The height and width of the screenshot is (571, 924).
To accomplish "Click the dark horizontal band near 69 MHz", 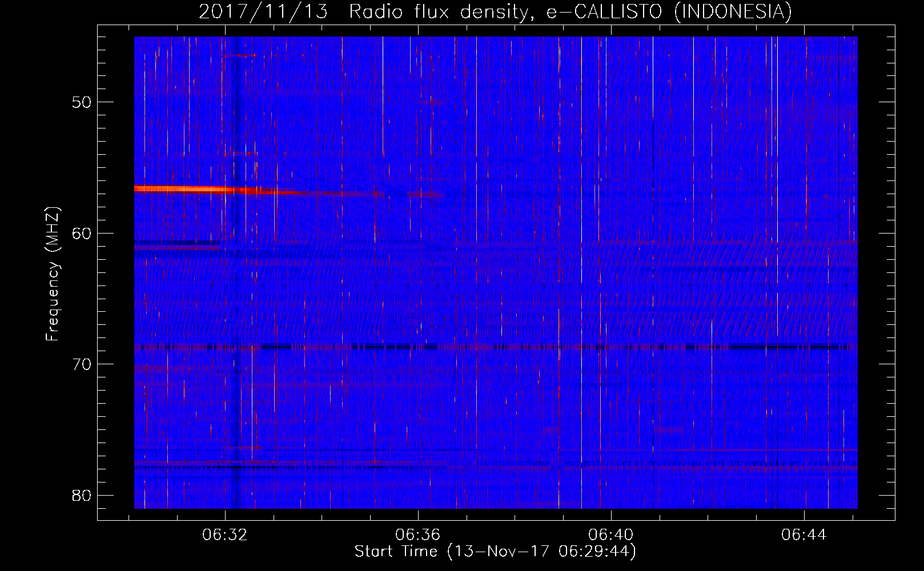I will click(x=496, y=347).
